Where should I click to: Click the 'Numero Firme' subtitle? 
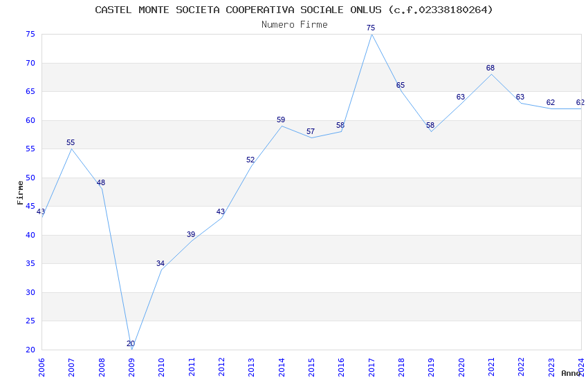295,25
